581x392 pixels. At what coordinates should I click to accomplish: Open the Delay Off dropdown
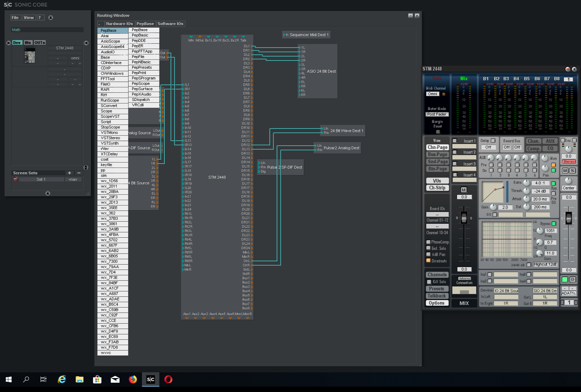tap(489, 147)
